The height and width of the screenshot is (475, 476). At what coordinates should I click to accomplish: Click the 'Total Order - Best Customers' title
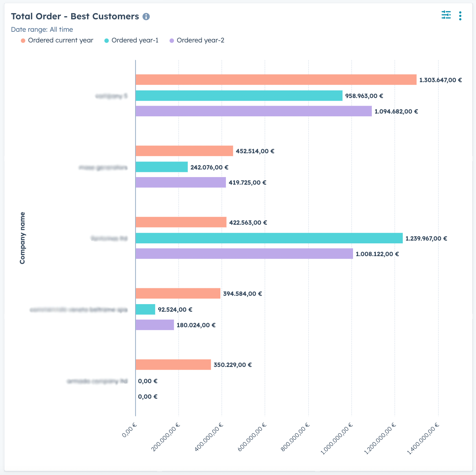(x=75, y=17)
